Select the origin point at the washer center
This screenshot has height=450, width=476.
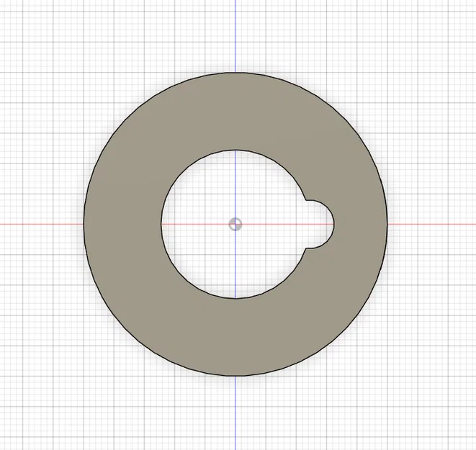[x=235, y=224]
